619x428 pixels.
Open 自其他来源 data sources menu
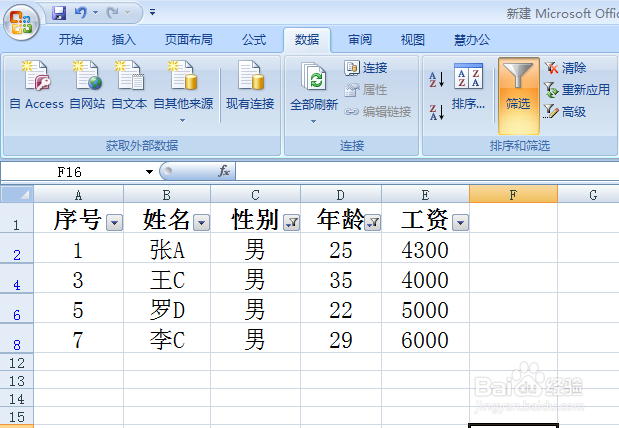tap(183, 91)
